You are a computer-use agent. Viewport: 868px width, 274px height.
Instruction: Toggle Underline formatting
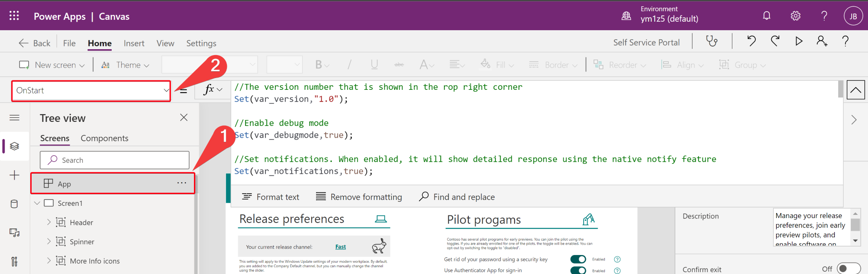374,65
